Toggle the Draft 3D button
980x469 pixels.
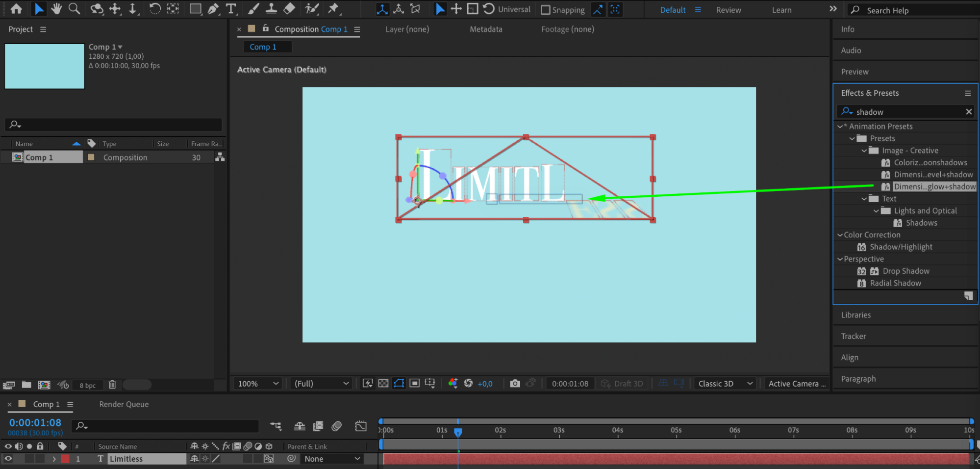622,384
